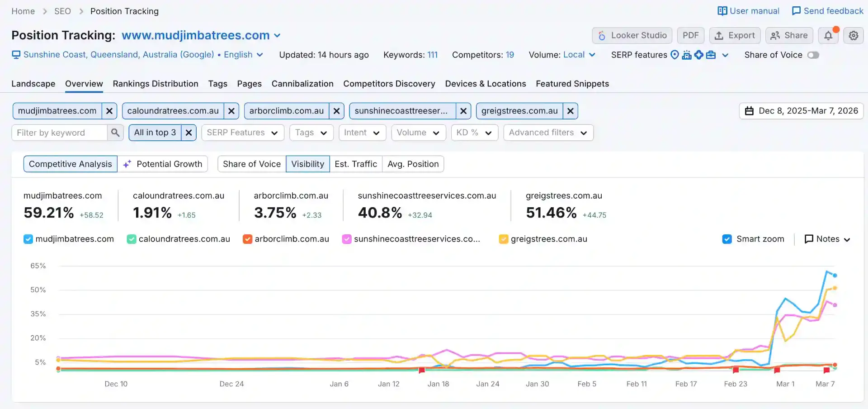
Task: Remove greigstrees.com.au domain chip
Action: tap(571, 111)
